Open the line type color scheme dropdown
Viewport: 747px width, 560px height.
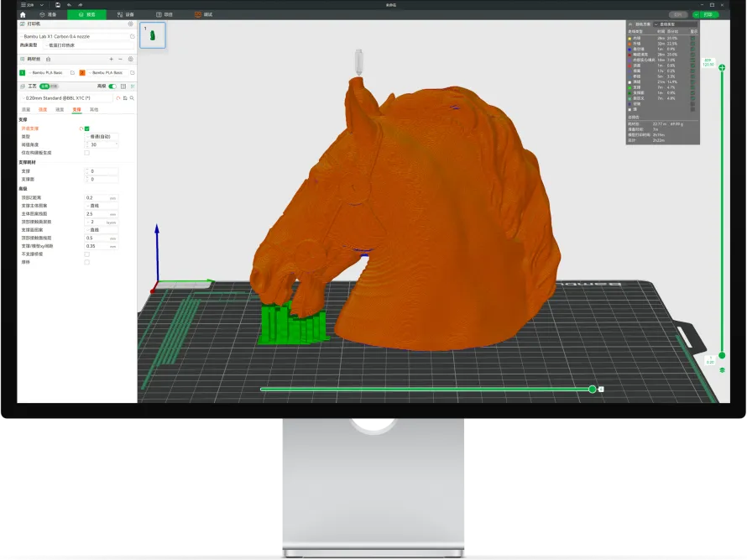pos(676,24)
